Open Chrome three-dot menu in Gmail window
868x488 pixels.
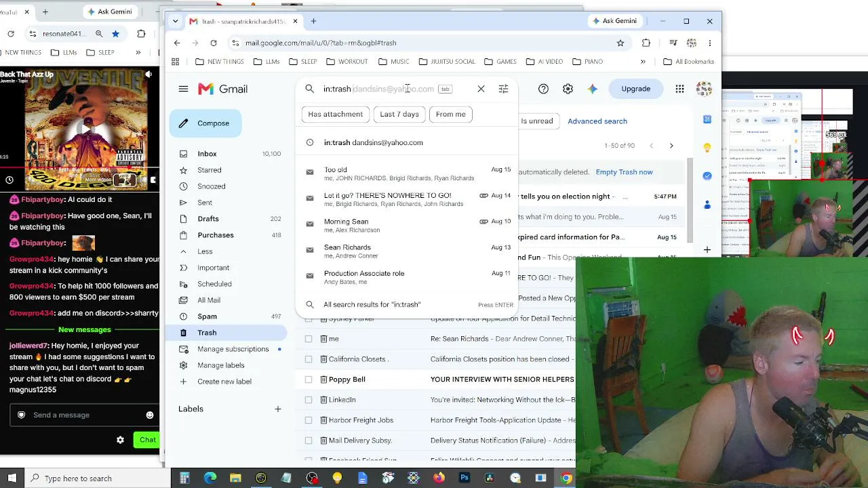(709, 43)
